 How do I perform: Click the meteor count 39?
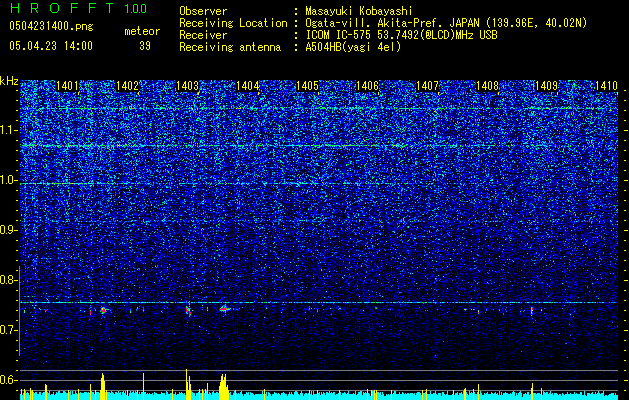(x=145, y=46)
